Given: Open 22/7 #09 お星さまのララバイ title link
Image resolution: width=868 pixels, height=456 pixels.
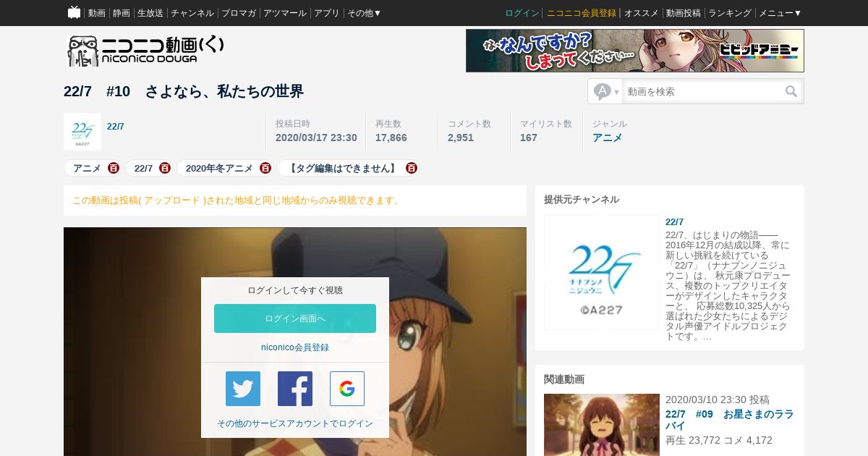Looking at the screenshot, I should 730,421.
